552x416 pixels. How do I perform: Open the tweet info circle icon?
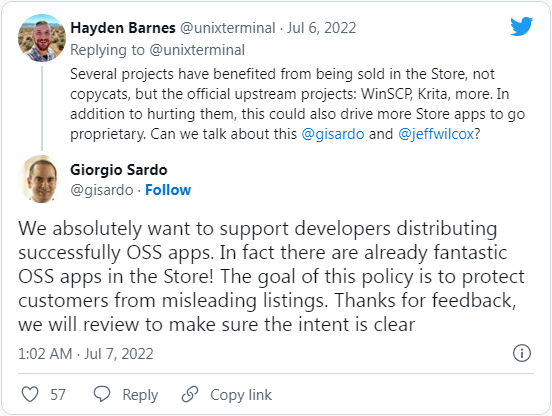click(522, 353)
